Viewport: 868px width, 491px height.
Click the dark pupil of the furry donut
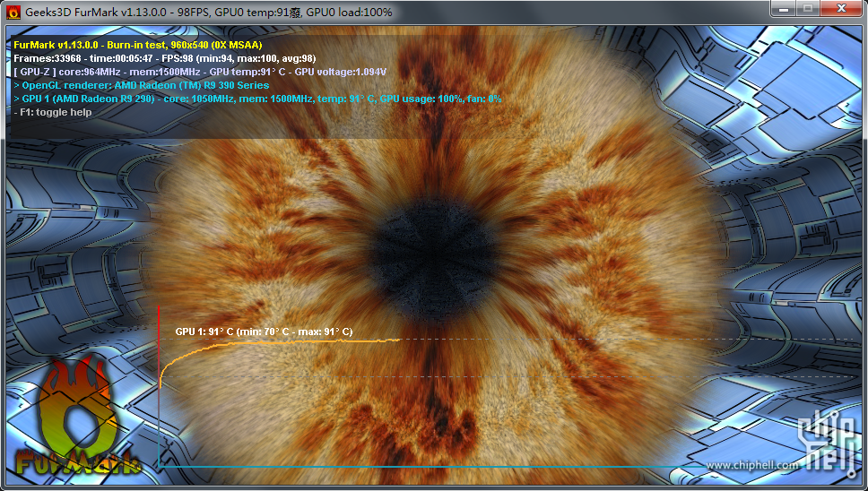click(436, 257)
